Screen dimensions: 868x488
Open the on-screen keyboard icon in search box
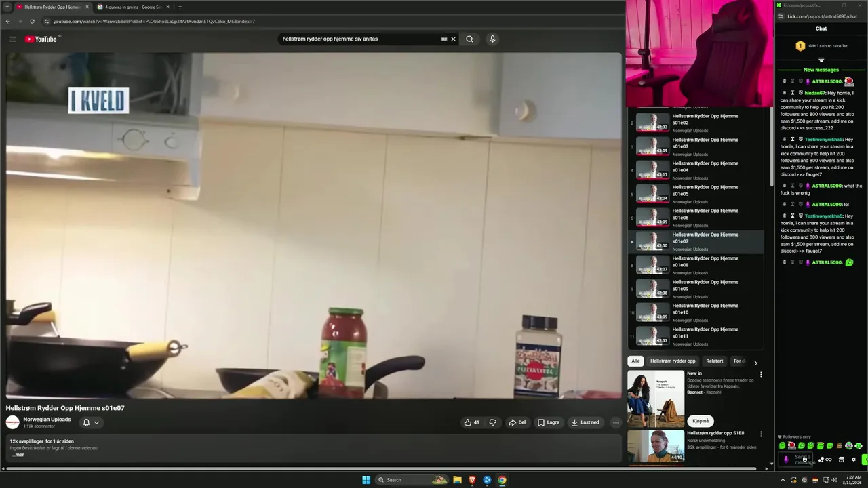[x=443, y=39]
